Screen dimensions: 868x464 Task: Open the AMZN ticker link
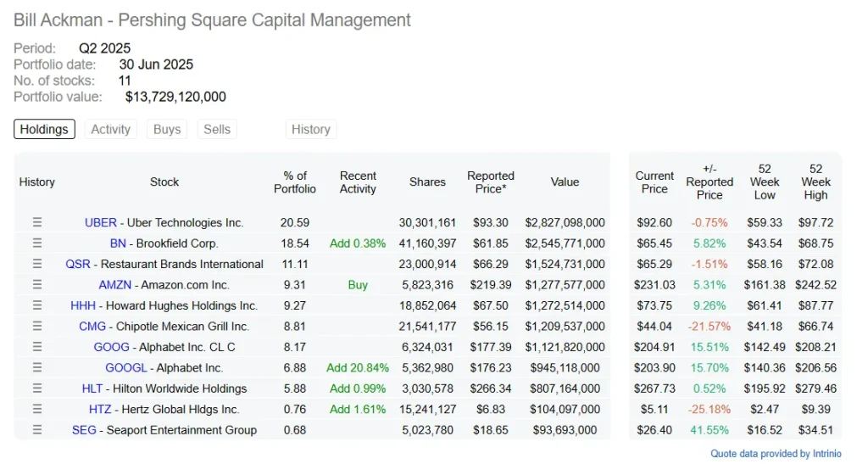(x=115, y=285)
